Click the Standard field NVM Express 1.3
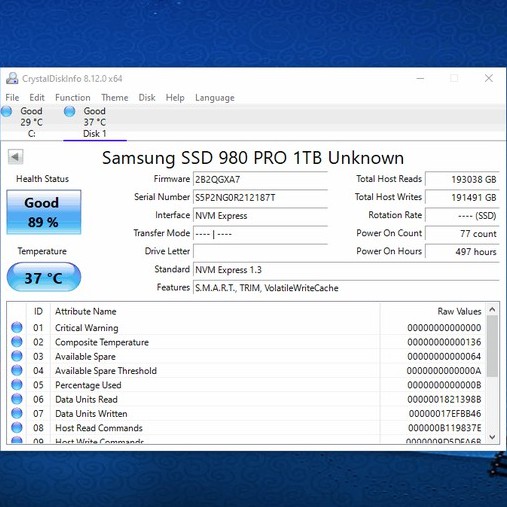Image resolution: width=507 pixels, height=507 pixels. (346, 269)
